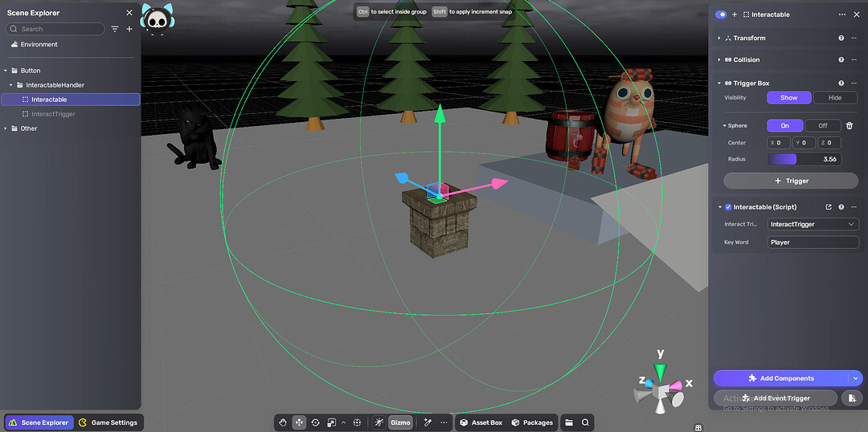Add new item with Scene Explorer plus
Viewport: 868px width, 432px height.
pyautogui.click(x=129, y=29)
